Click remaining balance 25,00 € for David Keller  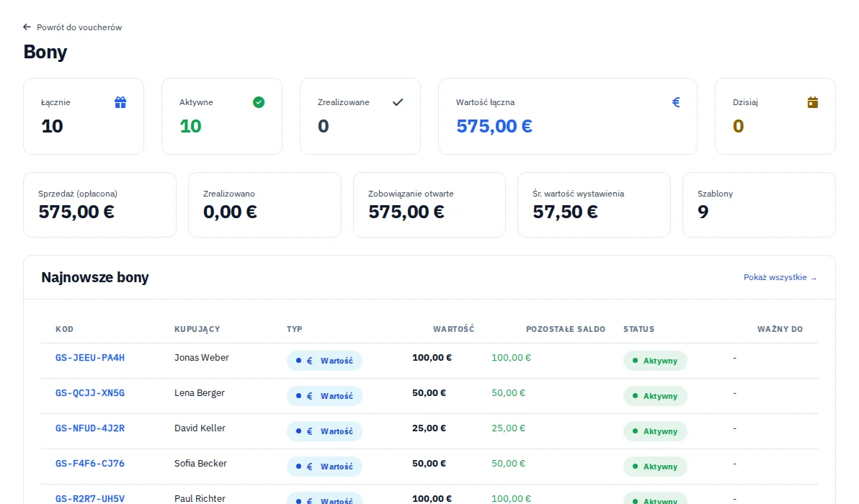(508, 428)
